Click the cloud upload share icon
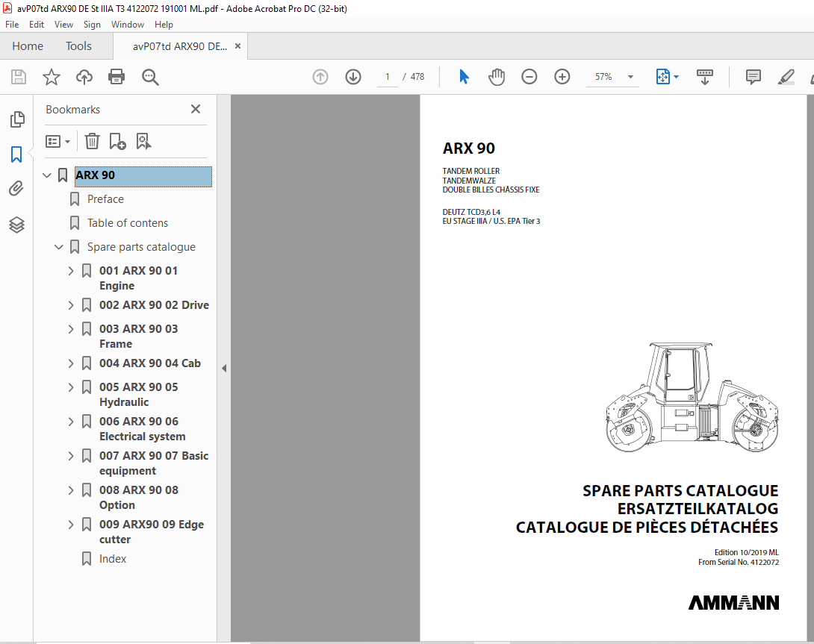The image size is (814, 644). click(x=84, y=78)
